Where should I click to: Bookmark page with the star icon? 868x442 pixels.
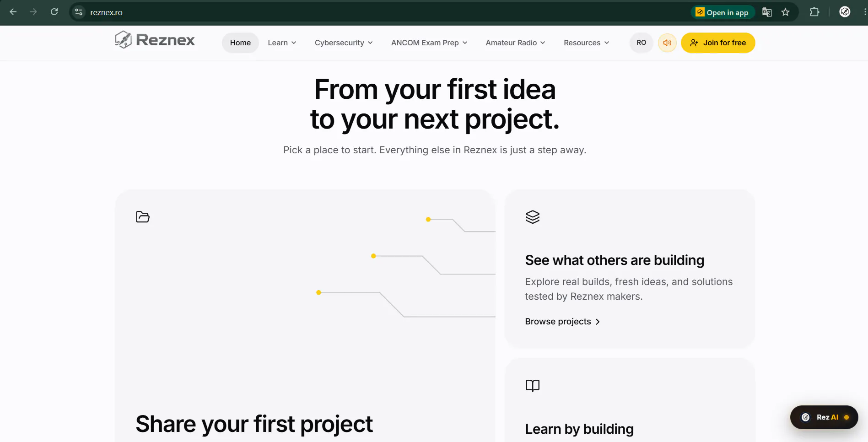(x=785, y=12)
